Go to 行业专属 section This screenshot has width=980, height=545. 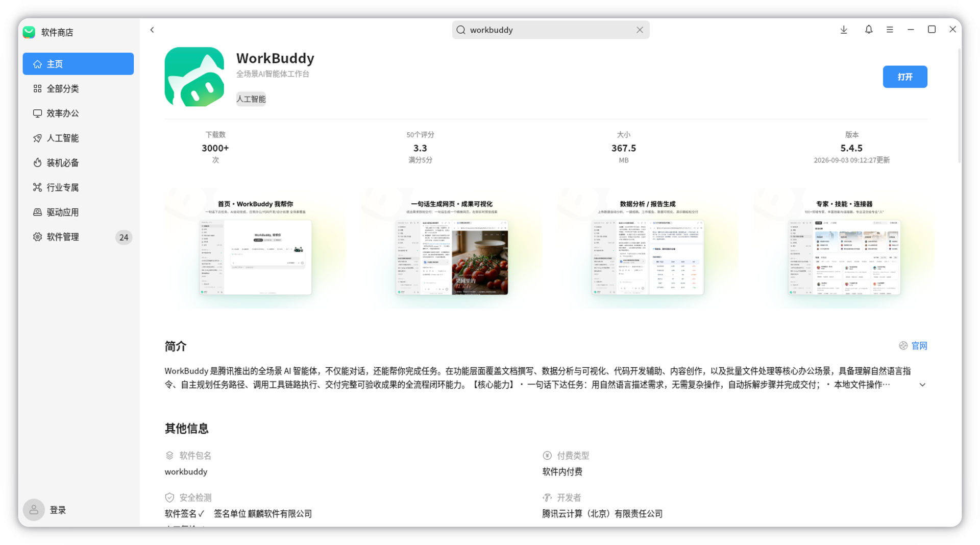click(78, 187)
